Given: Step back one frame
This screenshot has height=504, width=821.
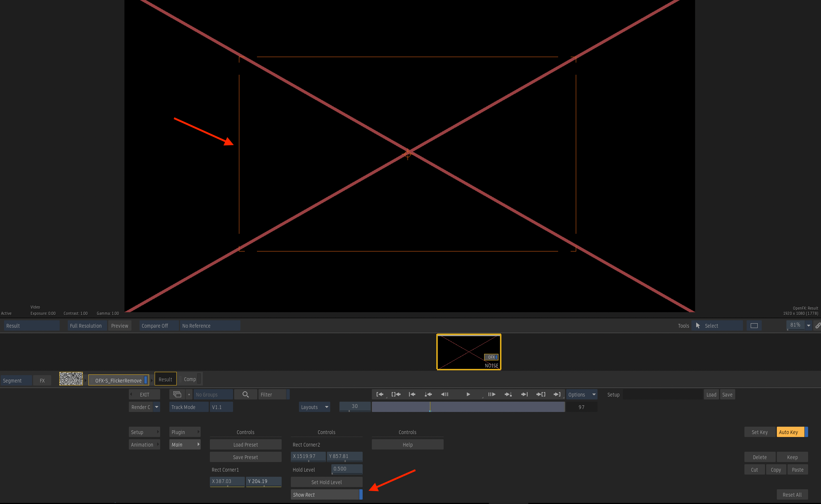Looking at the screenshot, I should click(445, 394).
